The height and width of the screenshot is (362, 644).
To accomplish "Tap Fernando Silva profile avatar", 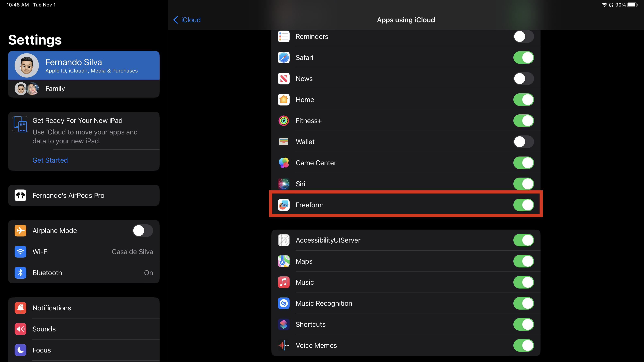I will (27, 65).
